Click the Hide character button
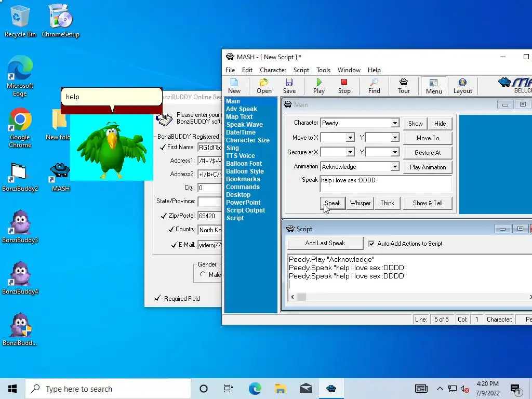The image size is (532, 399). (x=440, y=124)
